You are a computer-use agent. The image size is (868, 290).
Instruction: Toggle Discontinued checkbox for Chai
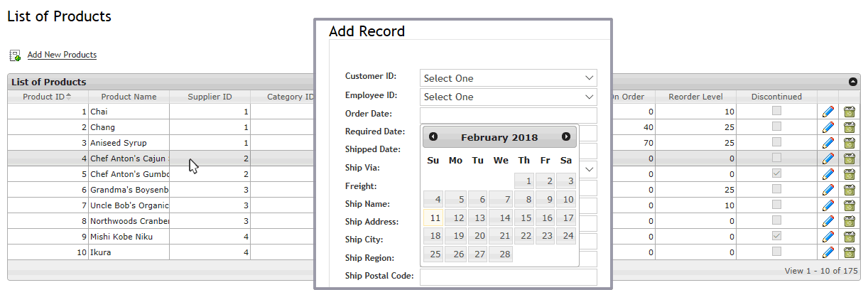(x=777, y=111)
